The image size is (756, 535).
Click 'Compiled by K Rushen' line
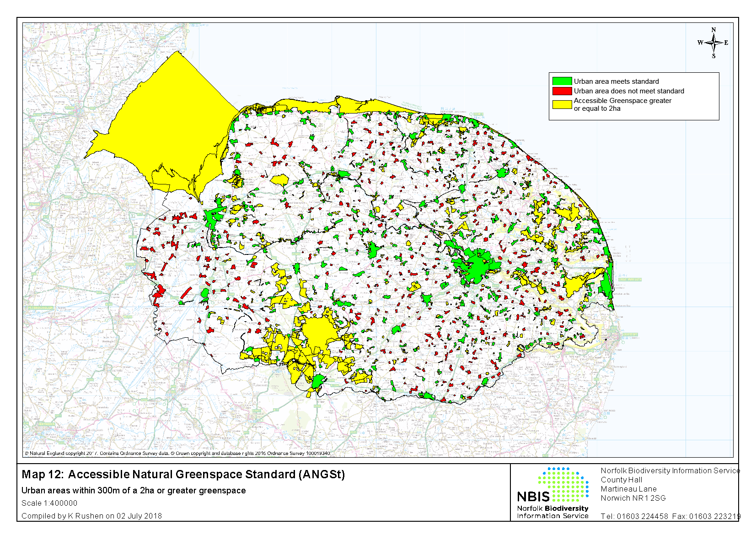click(x=91, y=516)
